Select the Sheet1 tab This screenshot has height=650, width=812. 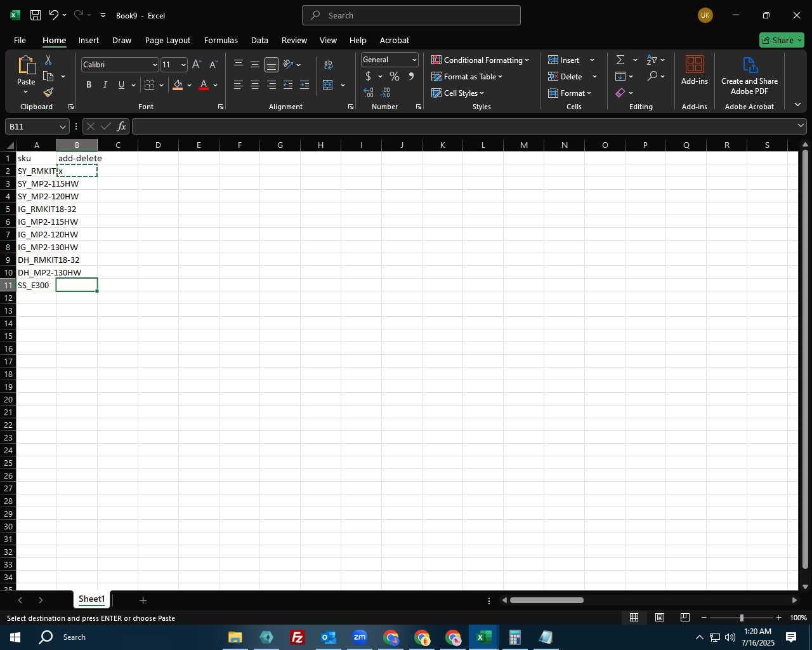point(91,599)
